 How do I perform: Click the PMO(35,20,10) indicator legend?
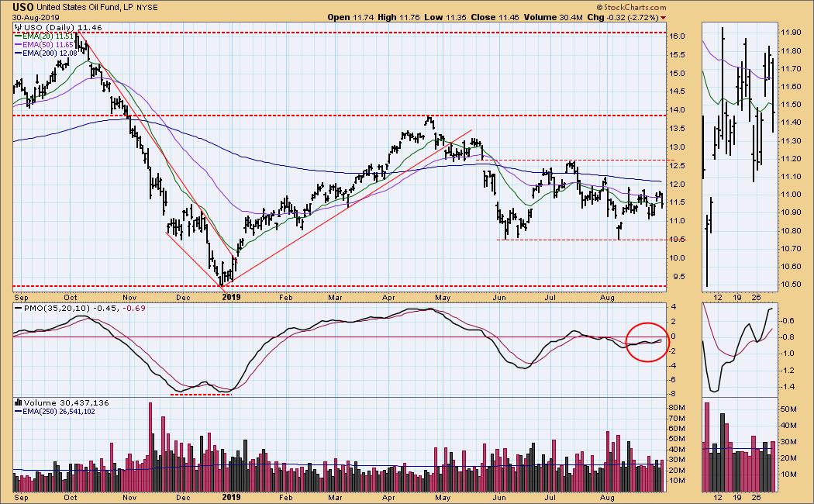(x=81, y=308)
